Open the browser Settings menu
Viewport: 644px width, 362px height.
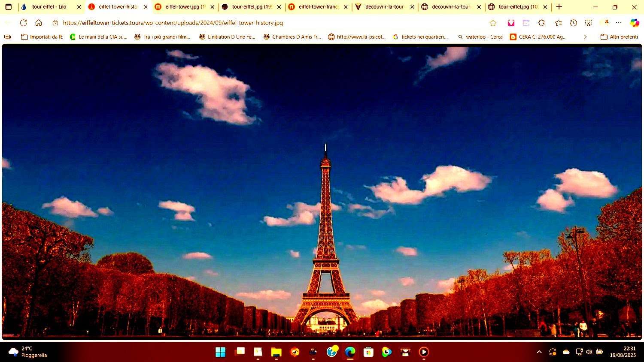tap(618, 23)
